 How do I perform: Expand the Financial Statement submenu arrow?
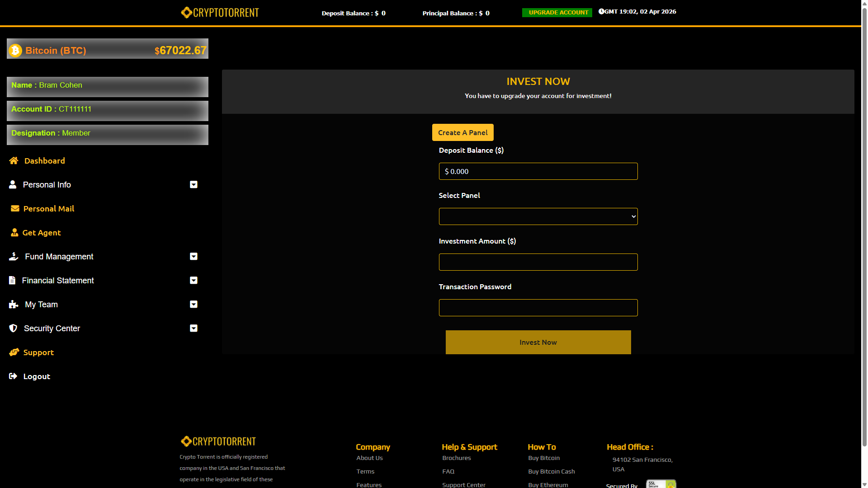pos(193,281)
